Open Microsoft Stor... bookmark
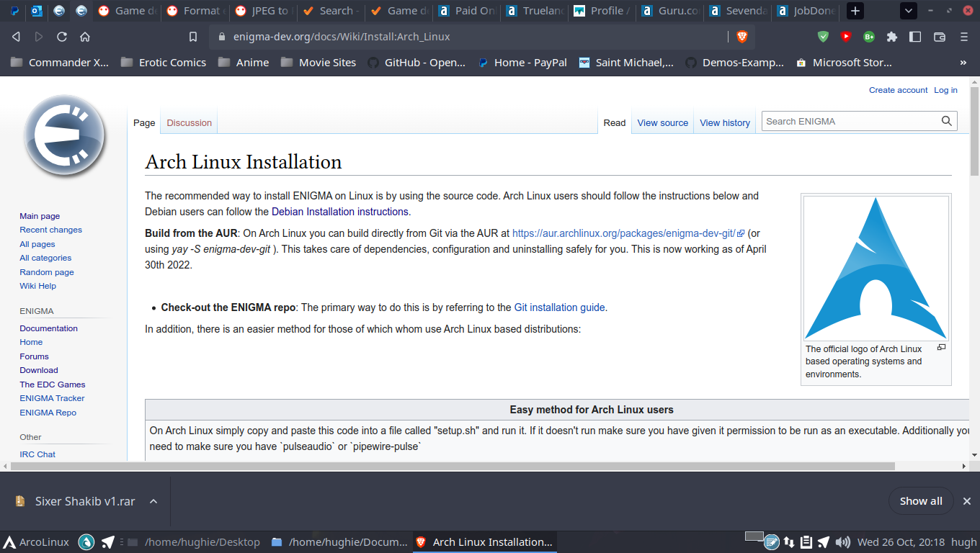Viewport: 980px width, 553px height. pos(844,63)
